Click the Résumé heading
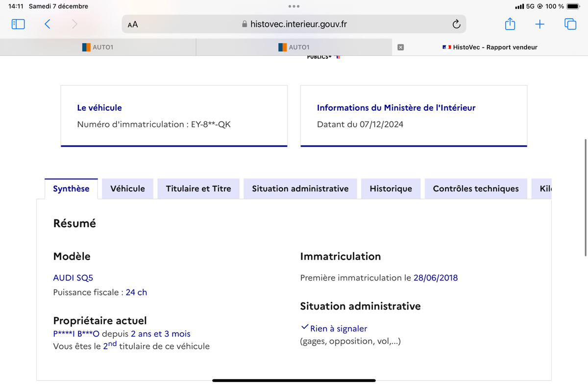 [74, 223]
